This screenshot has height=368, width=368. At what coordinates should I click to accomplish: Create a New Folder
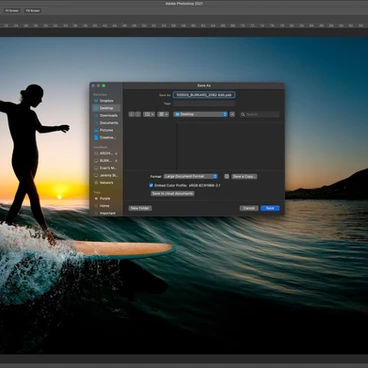tap(140, 208)
